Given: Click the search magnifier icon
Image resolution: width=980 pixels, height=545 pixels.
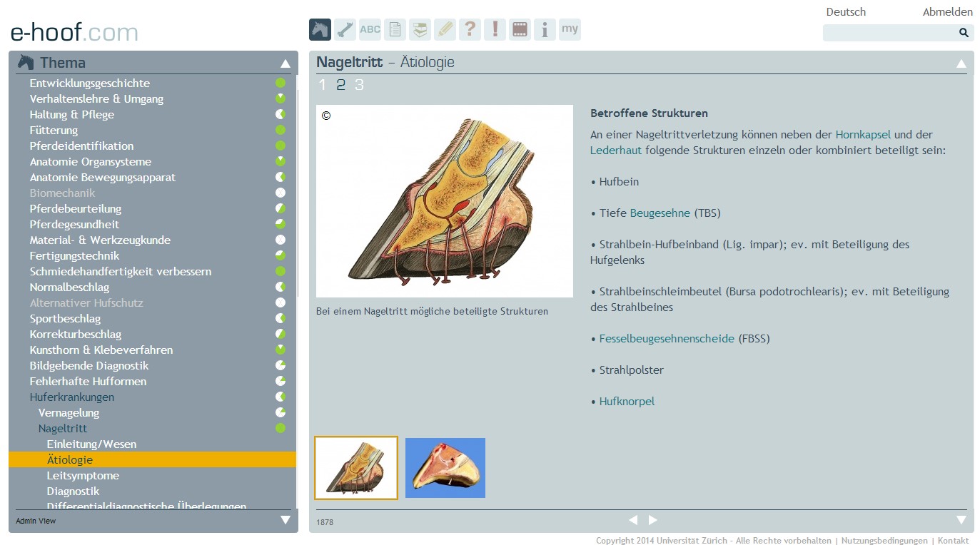Looking at the screenshot, I should pos(964,33).
